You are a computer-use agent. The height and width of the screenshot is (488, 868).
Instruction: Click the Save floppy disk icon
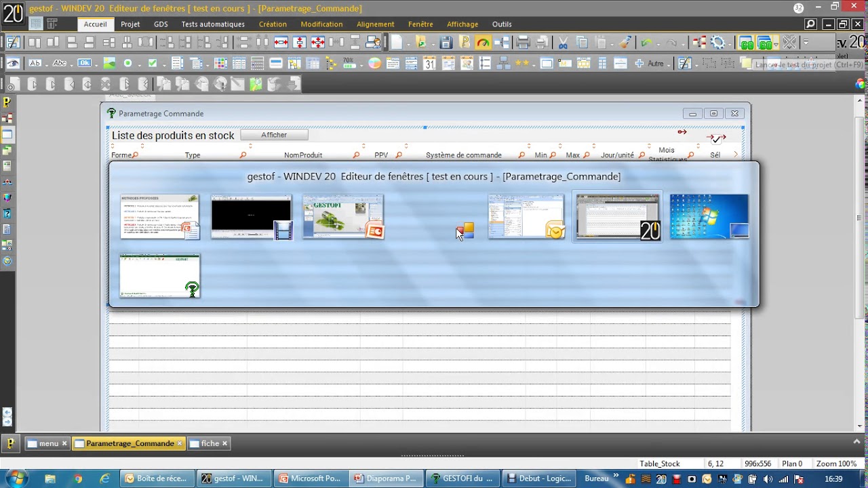[x=446, y=43]
